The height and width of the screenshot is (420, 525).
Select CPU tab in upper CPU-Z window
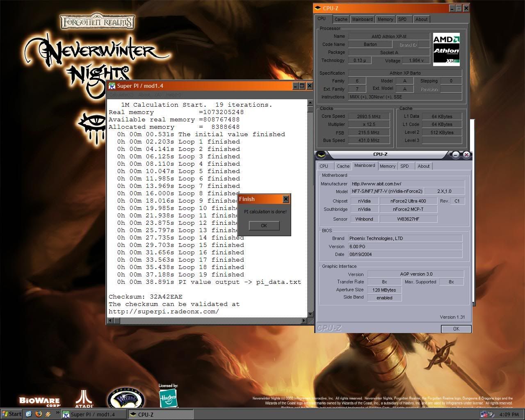point(322,18)
